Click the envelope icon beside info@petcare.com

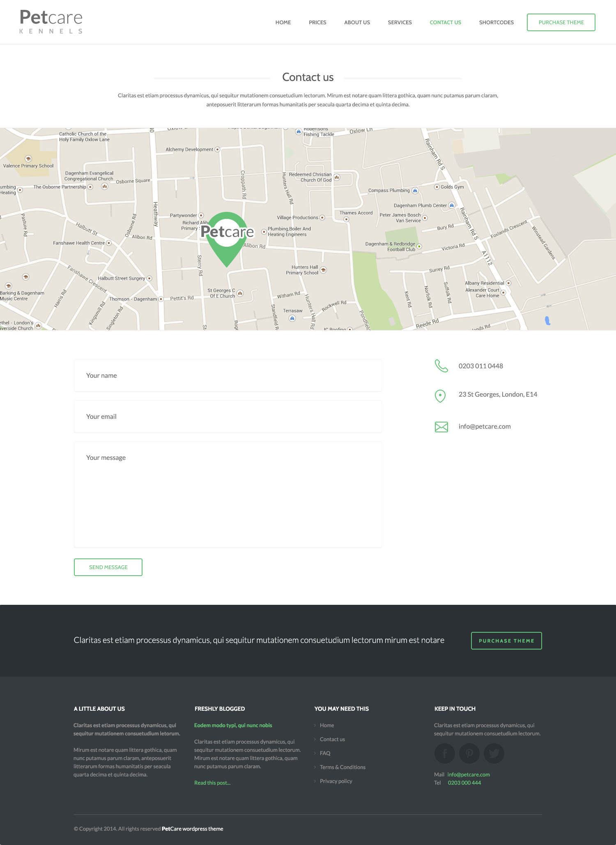(441, 427)
